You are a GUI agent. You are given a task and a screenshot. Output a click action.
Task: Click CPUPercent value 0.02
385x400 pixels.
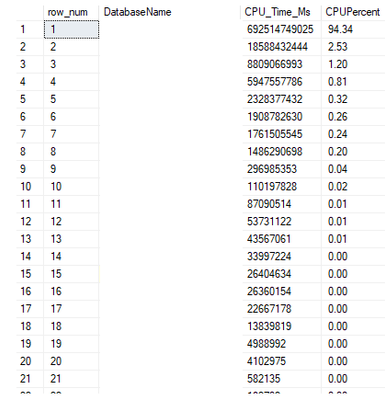click(x=337, y=186)
